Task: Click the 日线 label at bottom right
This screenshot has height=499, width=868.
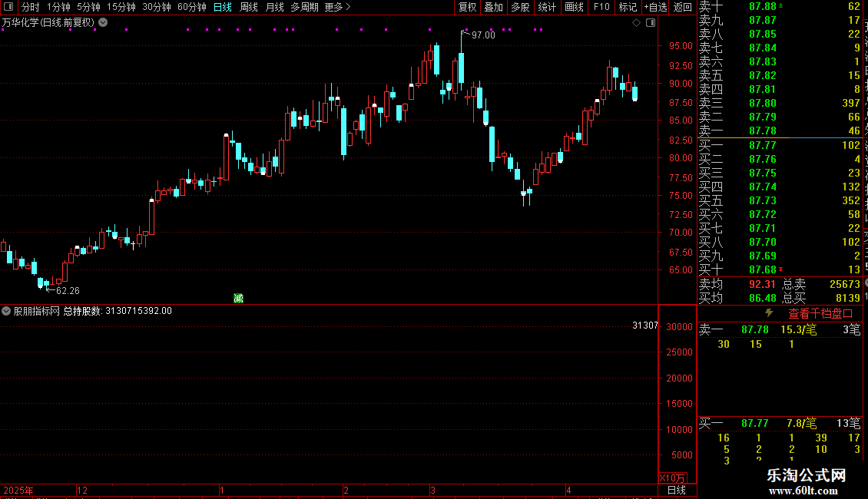Action: click(x=677, y=490)
